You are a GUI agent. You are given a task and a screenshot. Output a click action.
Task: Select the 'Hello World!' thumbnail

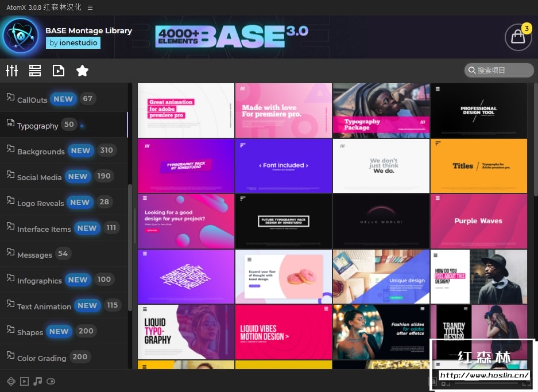click(x=381, y=221)
